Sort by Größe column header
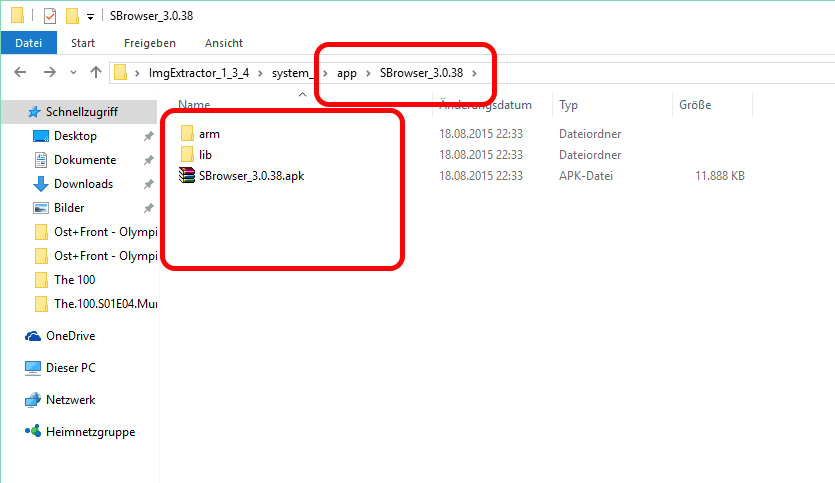835x483 pixels. point(695,105)
